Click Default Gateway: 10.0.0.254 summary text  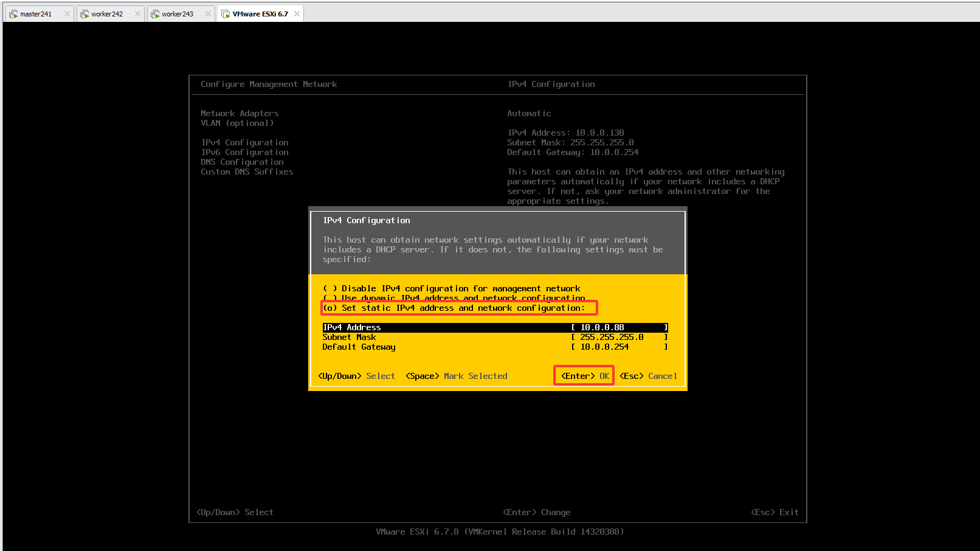pos(573,152)
